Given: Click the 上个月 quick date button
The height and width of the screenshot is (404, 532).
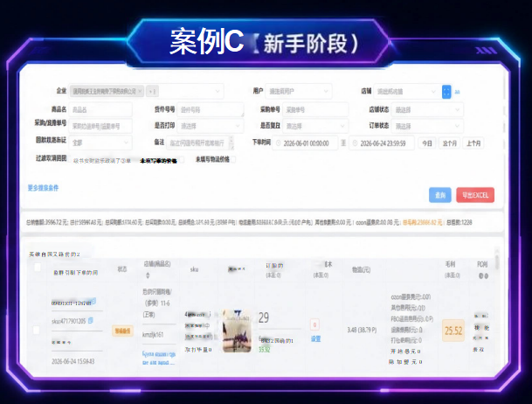Looking at the screenshot, I should point(473,143).
